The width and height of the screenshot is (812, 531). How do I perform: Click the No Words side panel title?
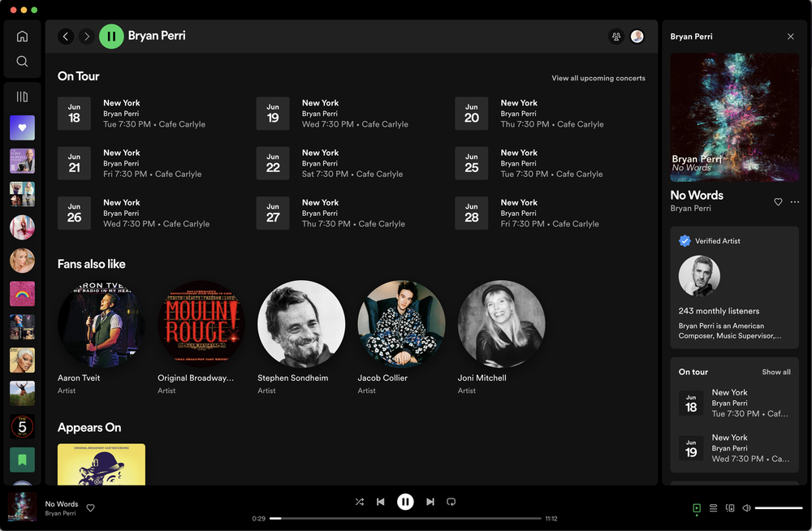click(697, 196)
